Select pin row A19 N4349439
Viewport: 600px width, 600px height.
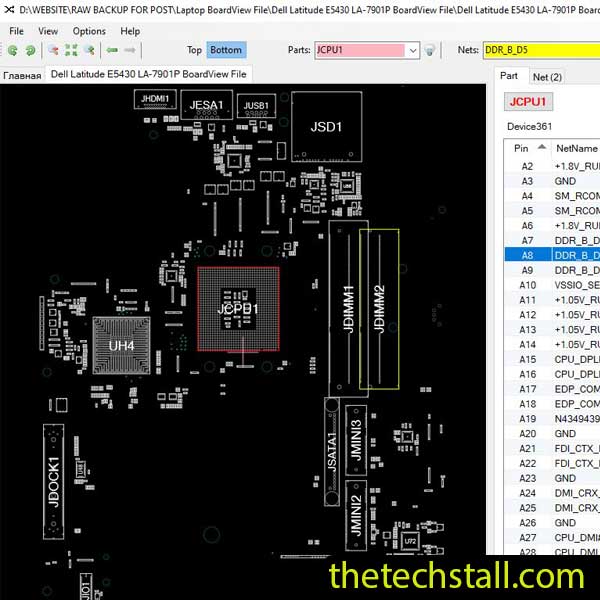coord(552,419)
